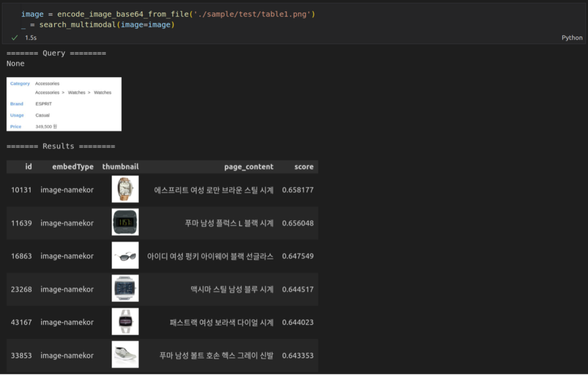Click the image-namekor cell in row 16863
Screen dimensions: 588x376
[67, 256]
